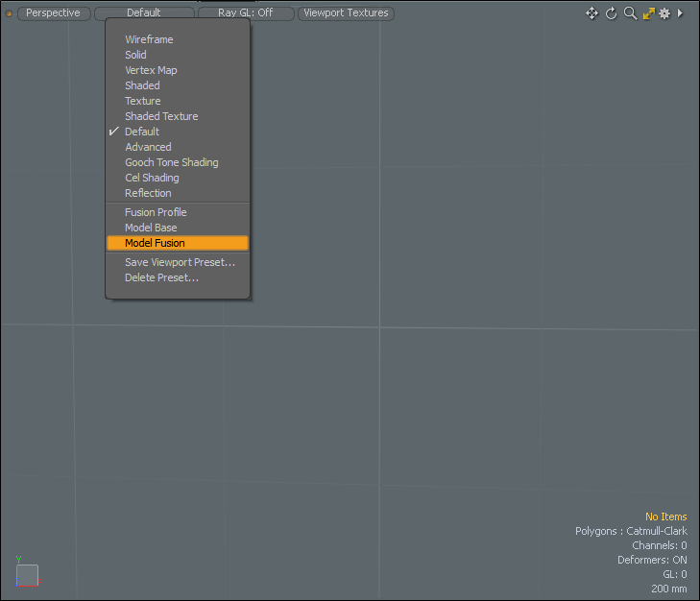Image resolution: width=700 pixels, height=601 pixels.
Task: Open viewport settings gear icon
Action: (x=664, y=13)
